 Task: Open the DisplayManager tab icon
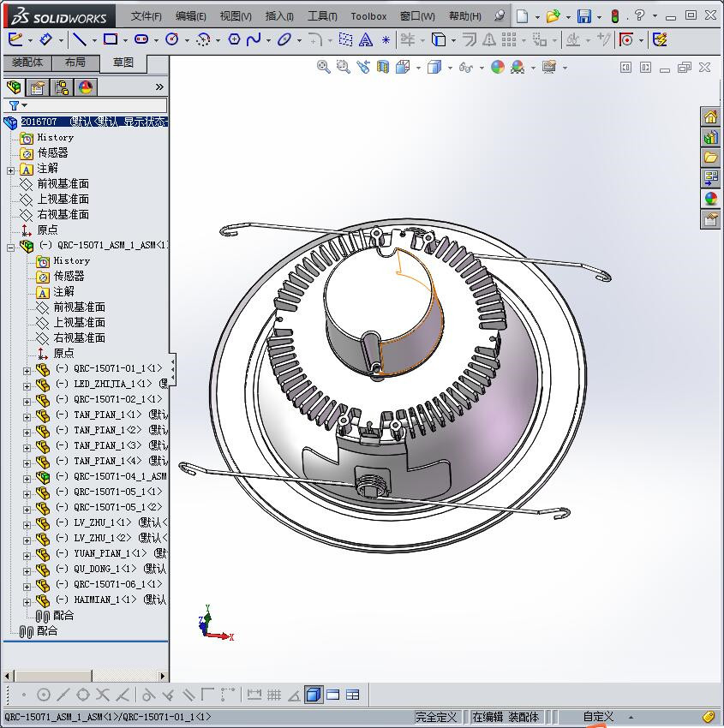pos(85,87)
